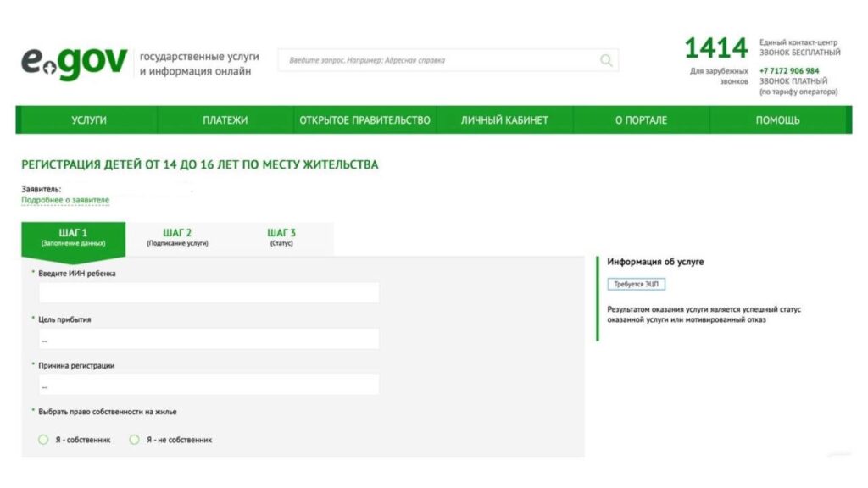Focus the portal search field
The image size is (868, 488).
(x=448, y=60)
